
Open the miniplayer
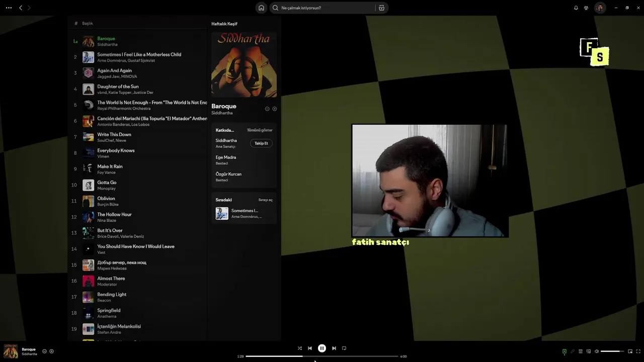[630, 351]
